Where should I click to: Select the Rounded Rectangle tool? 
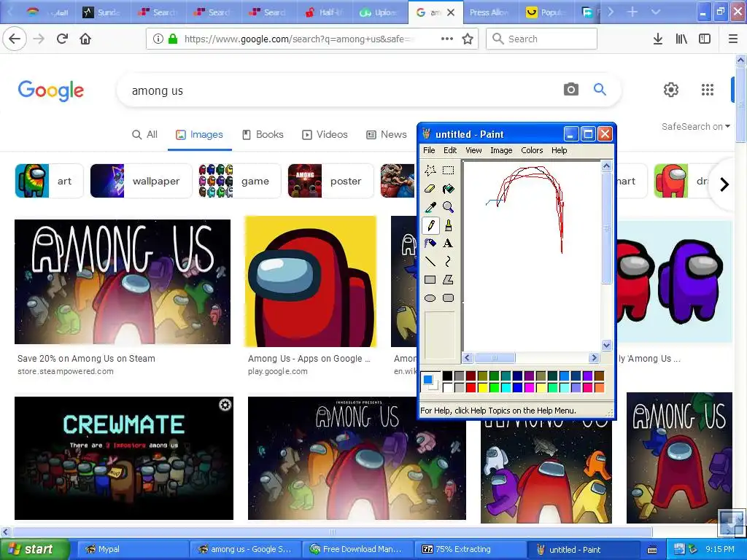click(x=448, y=298)
